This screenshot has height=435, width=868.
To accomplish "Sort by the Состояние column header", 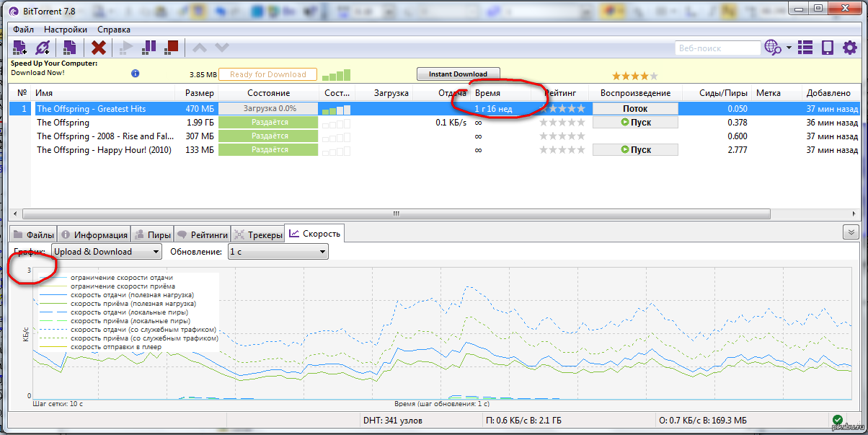I will tap(269, 93).
